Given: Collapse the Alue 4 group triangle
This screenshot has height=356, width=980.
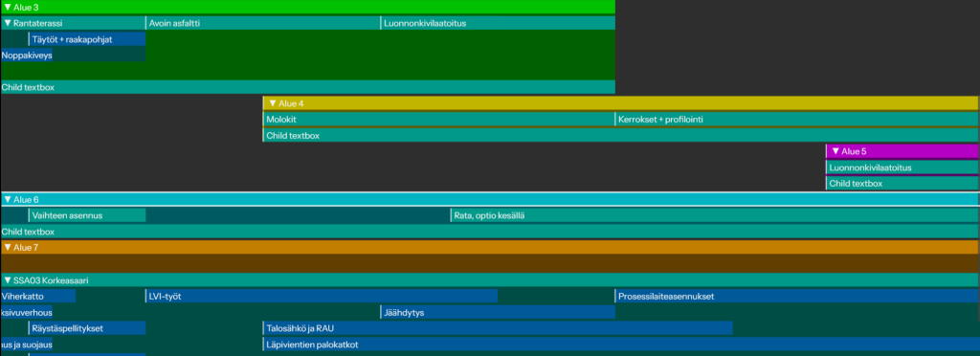Looking at the screenshot, I should pos(273,103).
